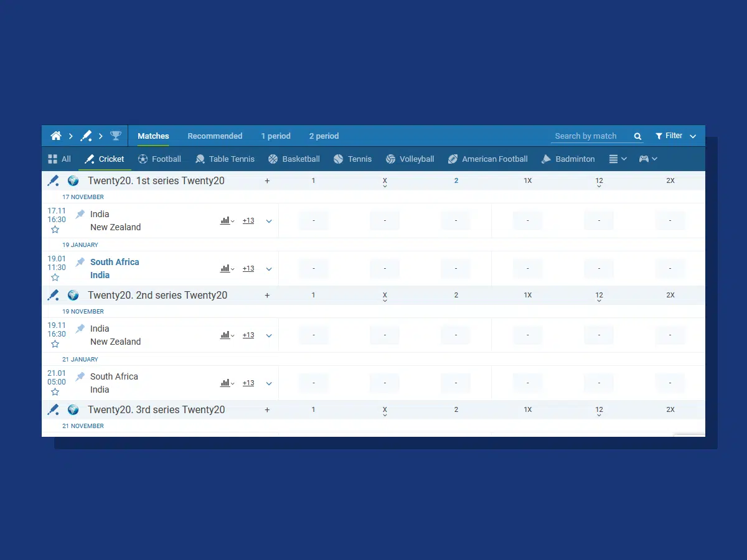Toggle favorite star for 21.01 match
This screenshot has width=747, height=560.
55,392
